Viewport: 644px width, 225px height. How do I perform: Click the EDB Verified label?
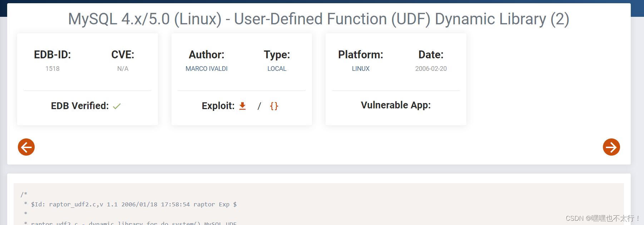point(80,106)
